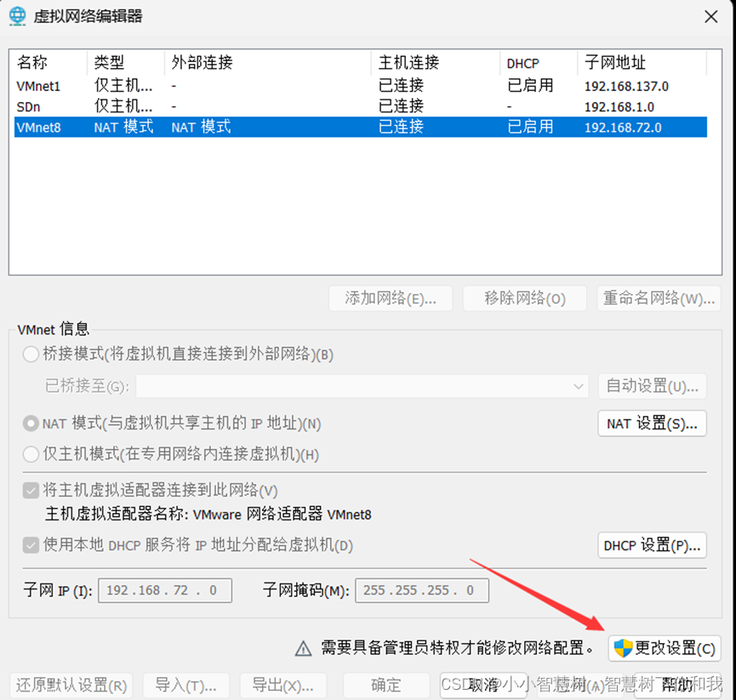The height and width of the screenshot is (700, 736).
Task: Click 还原默认设置(R) button
Action: coord(71,686)
